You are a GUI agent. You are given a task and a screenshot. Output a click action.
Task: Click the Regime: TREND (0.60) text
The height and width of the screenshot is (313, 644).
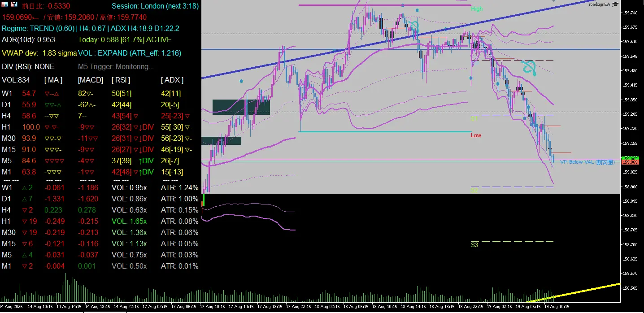point(38,28)
